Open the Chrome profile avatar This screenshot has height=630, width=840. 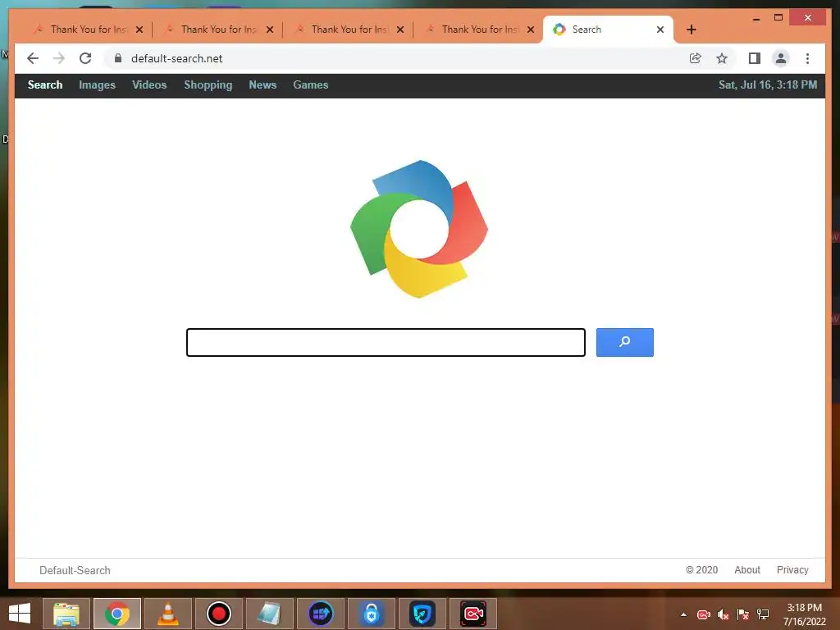tap(781, 58)
